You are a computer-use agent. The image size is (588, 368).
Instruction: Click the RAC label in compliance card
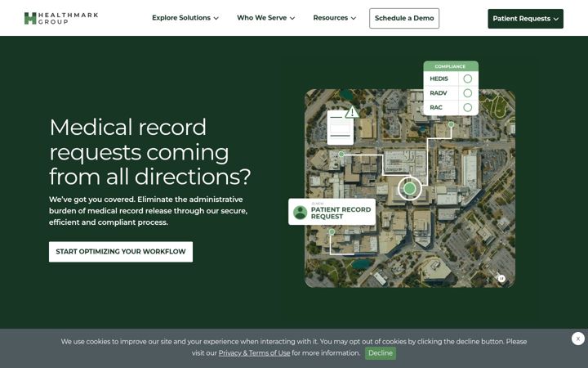click(x=436, y=107)
